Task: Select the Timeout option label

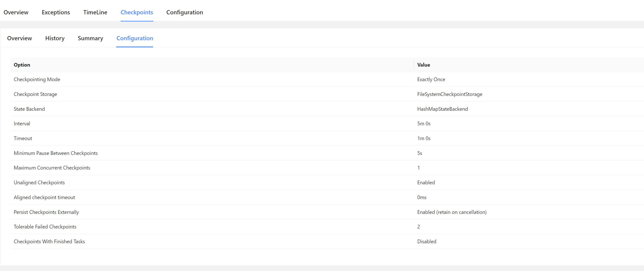Action: pos(23,138)
